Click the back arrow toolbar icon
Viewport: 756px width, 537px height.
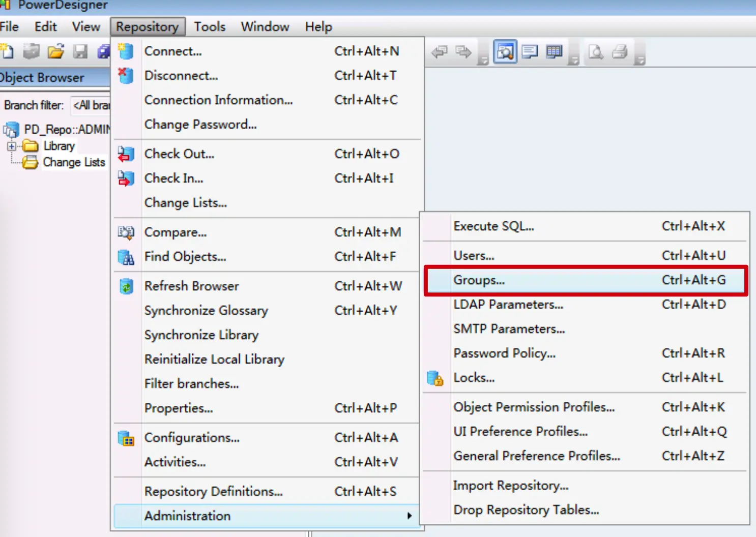tap(440, 51)
